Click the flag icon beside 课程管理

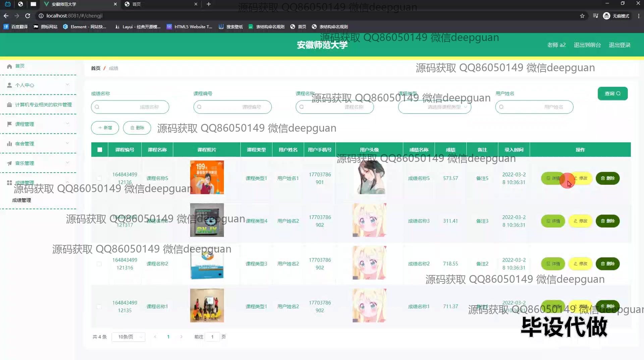(9, 124)
